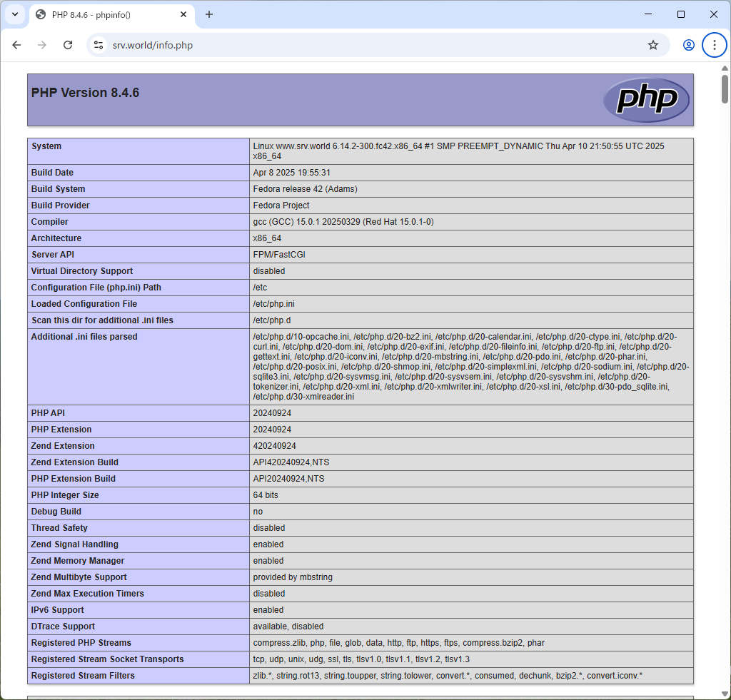731x700 pixels.
Task: Open a new browser tab
Action: point(209,14)
